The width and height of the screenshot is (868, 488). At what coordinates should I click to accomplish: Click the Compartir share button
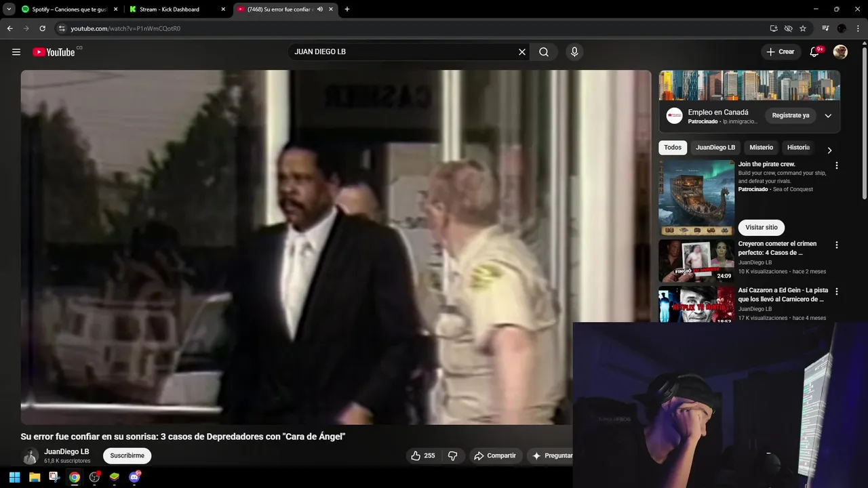pos(495,456)
